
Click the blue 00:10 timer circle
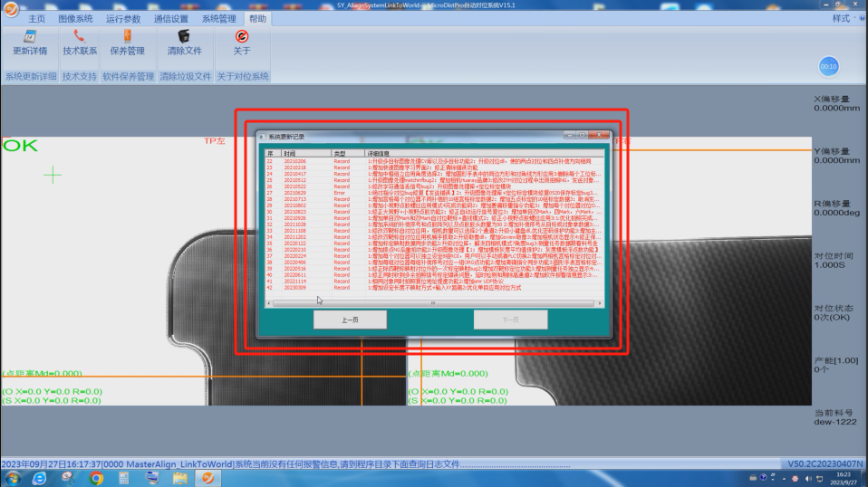(x=828, y=66)
